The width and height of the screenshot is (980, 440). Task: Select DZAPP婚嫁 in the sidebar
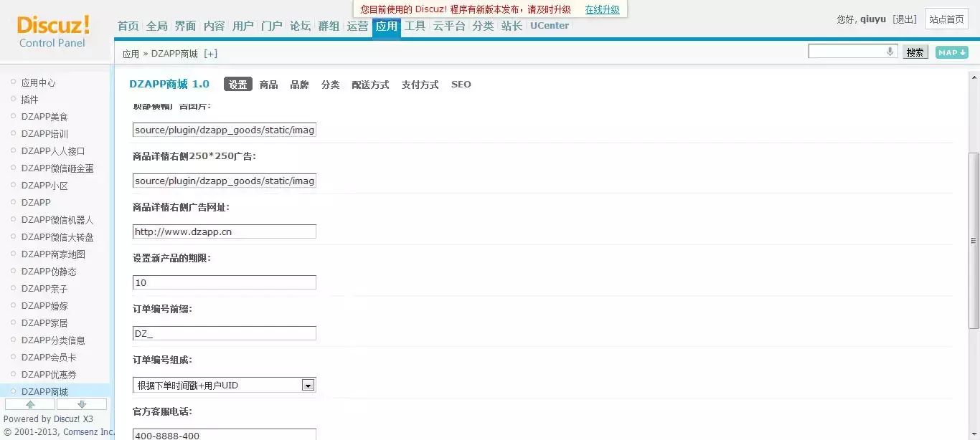tap(44, 306)
